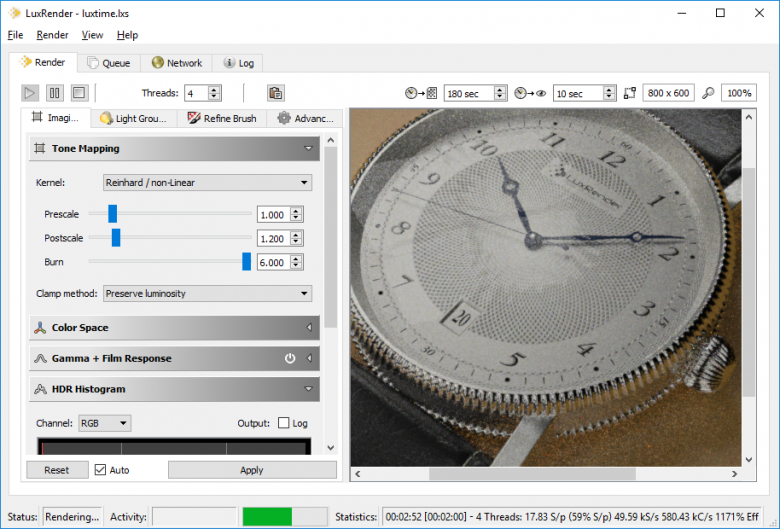
Task: Click the Threads spinner arrows
Action: click(x=214, y=93)
